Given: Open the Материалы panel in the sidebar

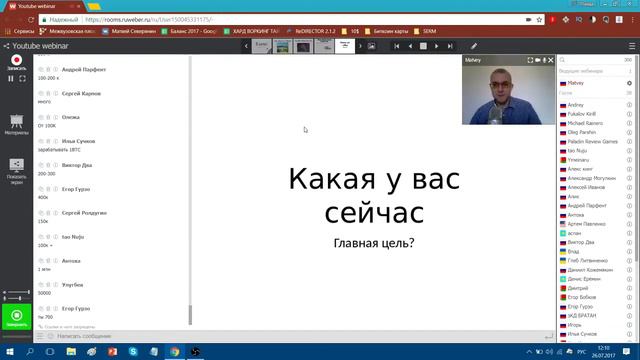Looking at the screenshot, I should [x=16, y=124].
